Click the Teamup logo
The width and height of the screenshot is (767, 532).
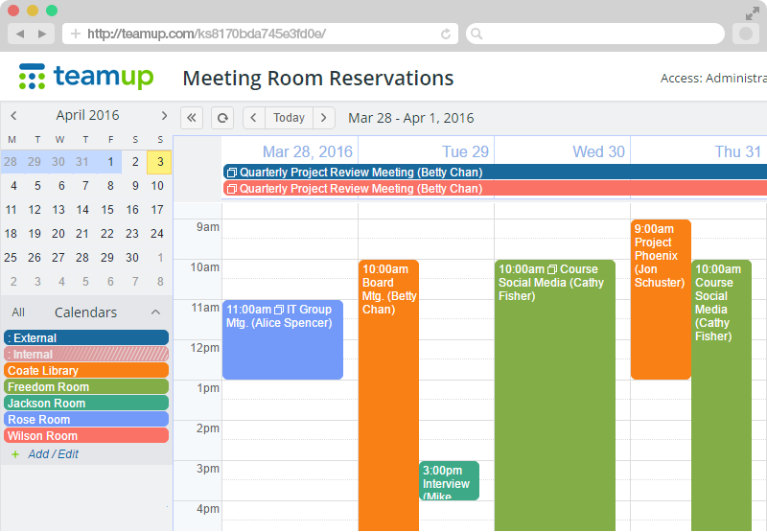pos(86,77)
